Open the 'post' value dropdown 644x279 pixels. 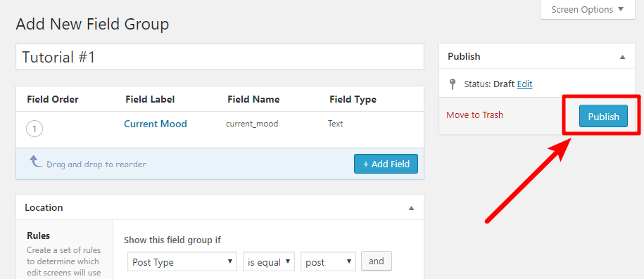pyautogui.click(x=328, y=261)
